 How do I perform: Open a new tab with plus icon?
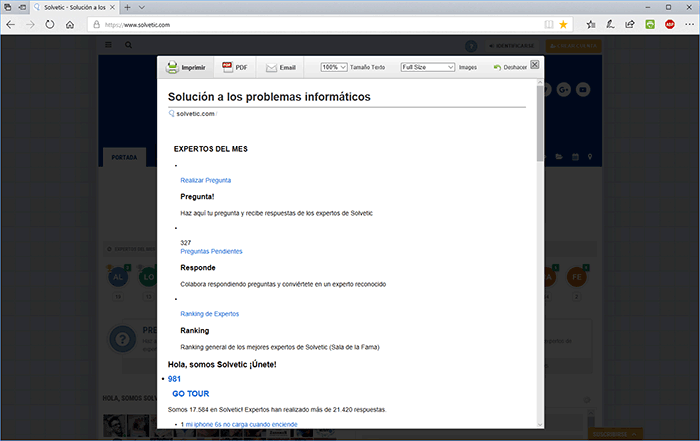click(127, 7)
